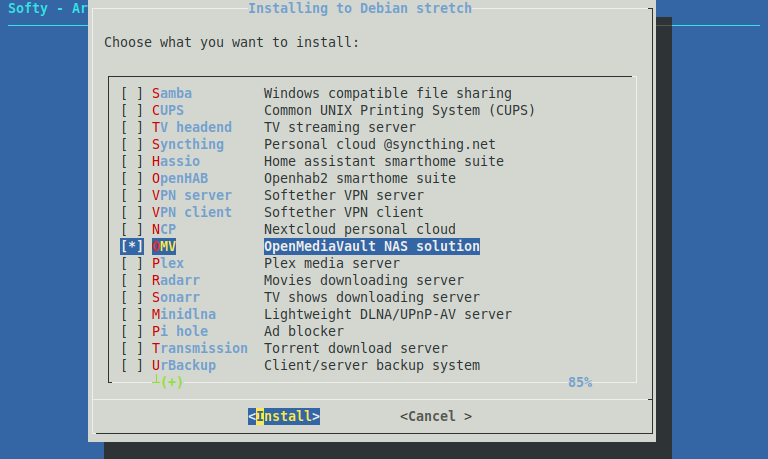Click 'Ad blocker' description
Image resolution: width=768 pixels, height=459 pixels.
click(304, 331)
